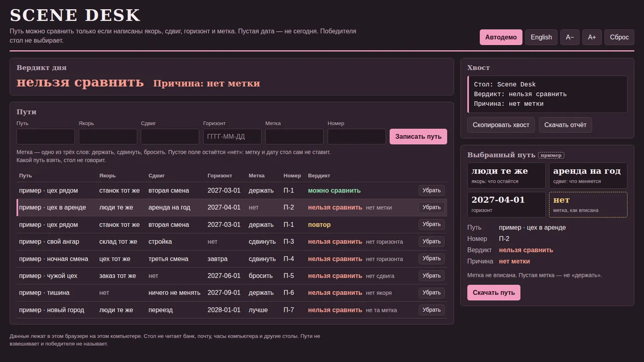Viewport: 644px width, 362px height.
Task: Click the Сброс reset button
Action: pyautogui.click(x=619, y=37)
